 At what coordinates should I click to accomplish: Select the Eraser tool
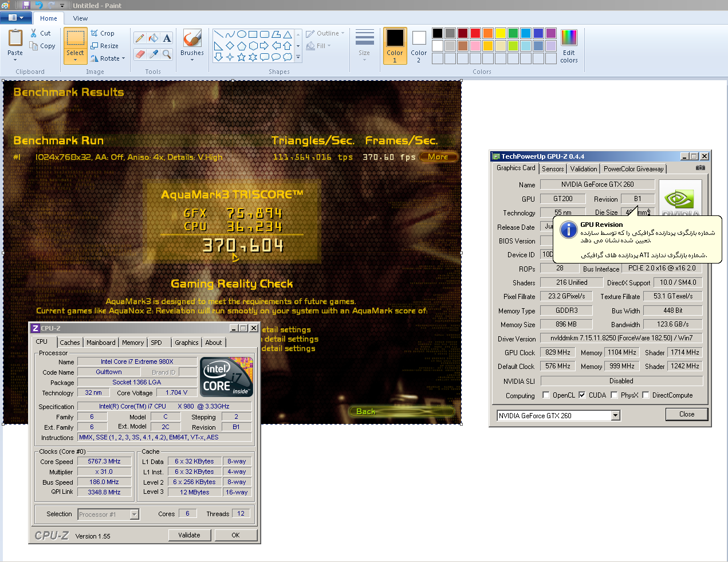(x=140, y=54)
